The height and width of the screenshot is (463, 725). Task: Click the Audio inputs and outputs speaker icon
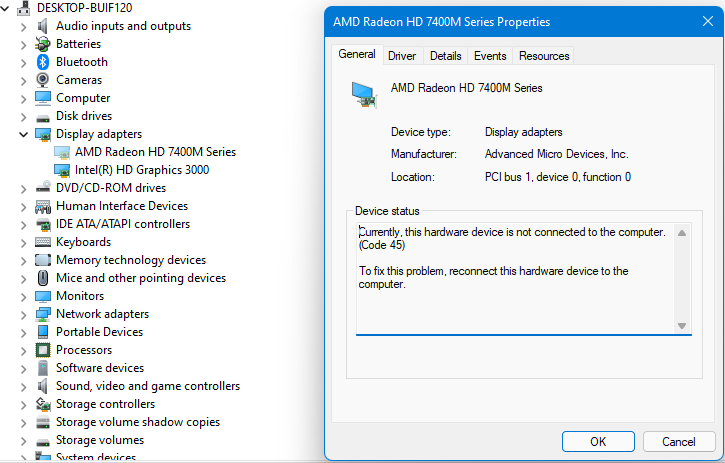pos(43,26)
